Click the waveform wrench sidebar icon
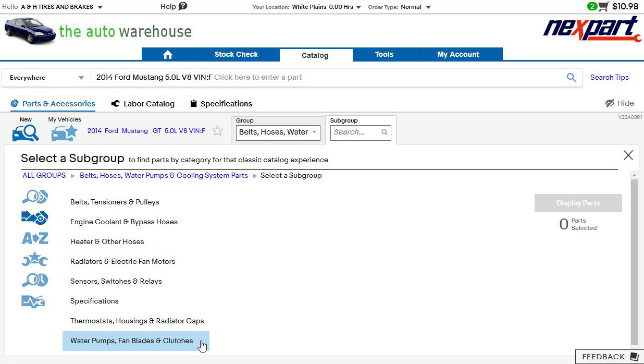Viewport: 644px width, 364px height. coord(33,301)
